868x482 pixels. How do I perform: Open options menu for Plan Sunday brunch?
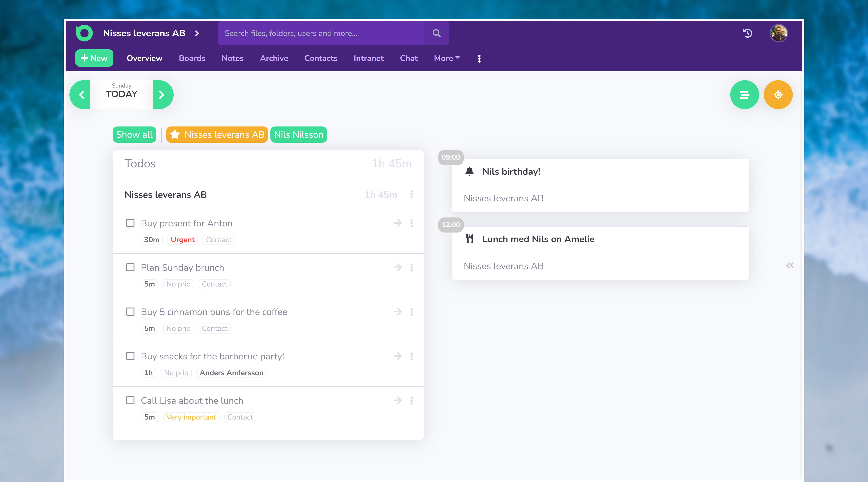[x=411, y=268]
